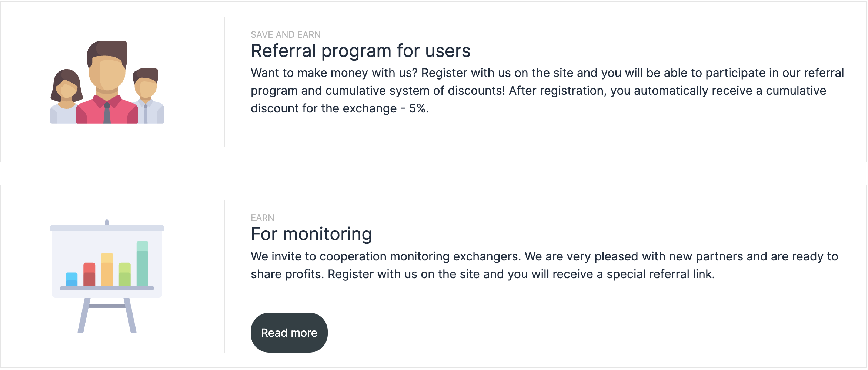Click the monitoring presentation board icon
Viewport: 868px width, 370px height.
[107, 276]
